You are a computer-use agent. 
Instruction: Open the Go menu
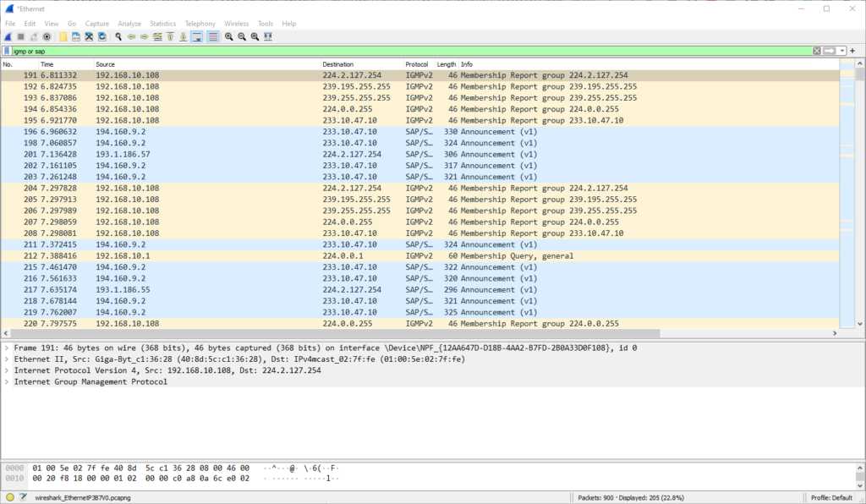click(x=72, y=23)
